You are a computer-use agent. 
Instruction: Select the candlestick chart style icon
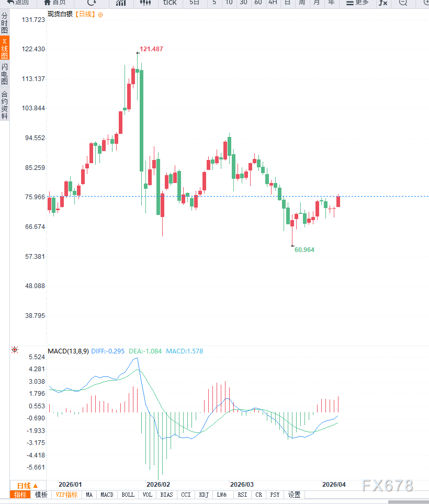(145, 3)
